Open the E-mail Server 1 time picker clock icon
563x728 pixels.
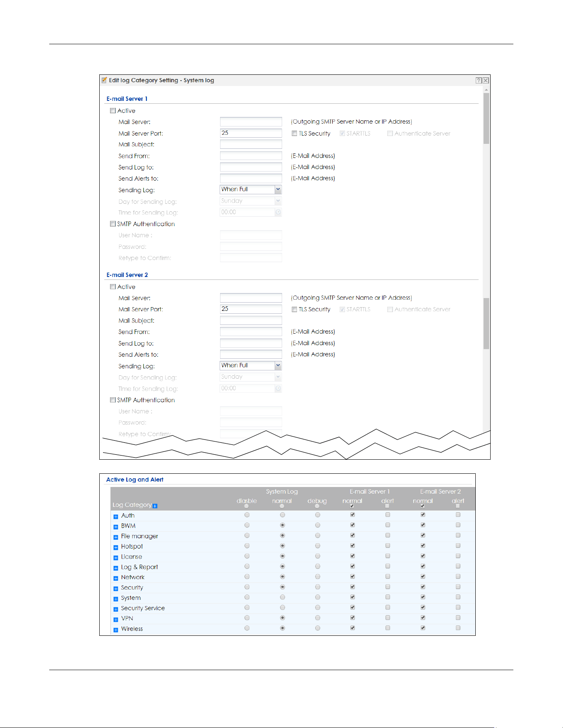coord(278,212)
